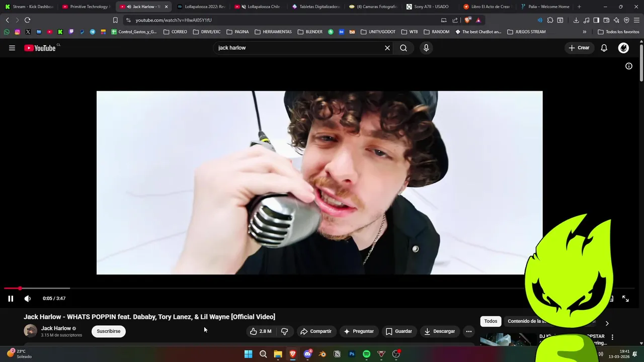Click the Suscribirse button
The image size is (644, 362).
pos(109,331)
